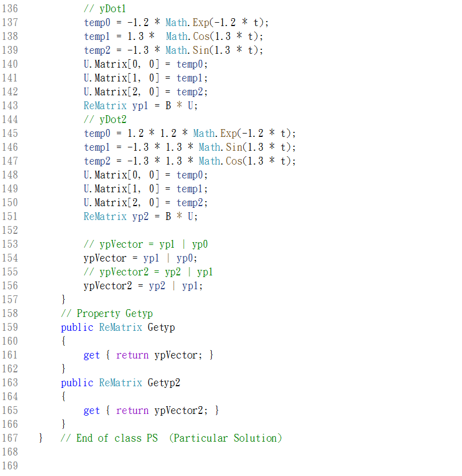462x476 pixels.
Task: Click 'ReMatrix yp2' declaration line
Action: point(141,217)
